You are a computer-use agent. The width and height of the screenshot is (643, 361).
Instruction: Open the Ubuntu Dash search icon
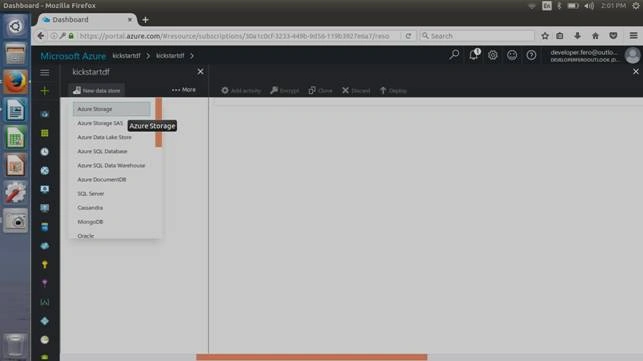[x=16, y=27]
